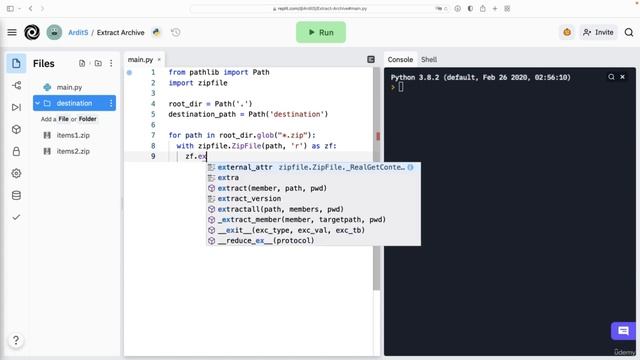Clear the console with the X icon
This screenshot has height=360, width=640.
click(x=622, y=77)
